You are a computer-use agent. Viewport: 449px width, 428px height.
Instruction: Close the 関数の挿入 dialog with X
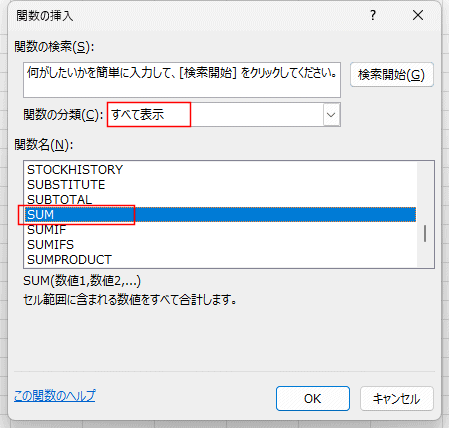pyautogui.click(x=418, y=15)
